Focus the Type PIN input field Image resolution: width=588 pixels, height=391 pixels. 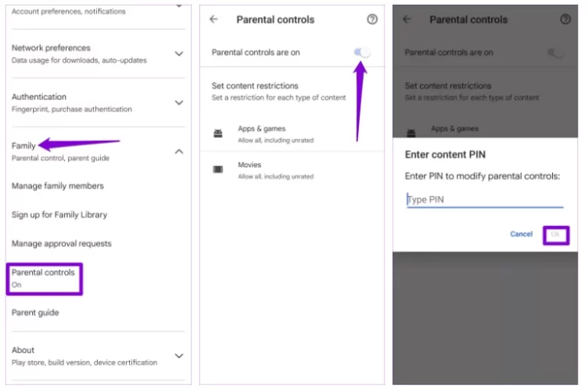coord(485,200)
